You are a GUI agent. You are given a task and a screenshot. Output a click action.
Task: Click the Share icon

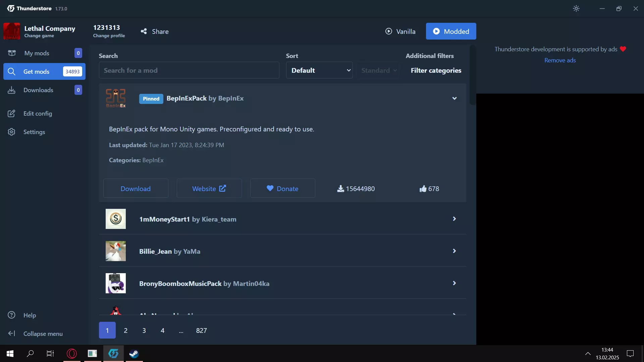pyautogui.click(x=144, y=32)
